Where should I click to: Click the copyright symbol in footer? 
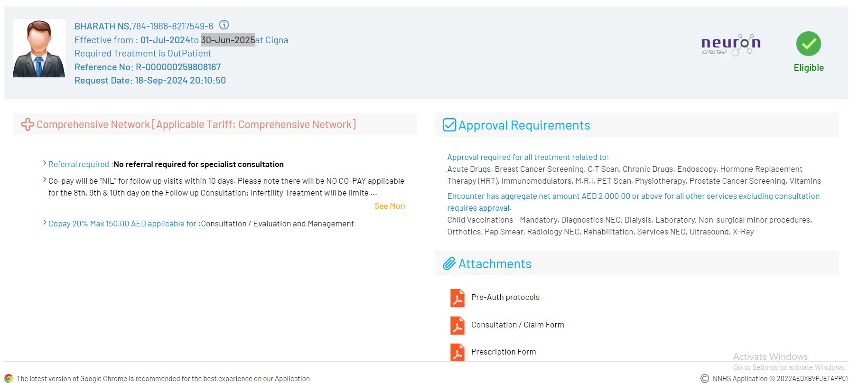705,378
